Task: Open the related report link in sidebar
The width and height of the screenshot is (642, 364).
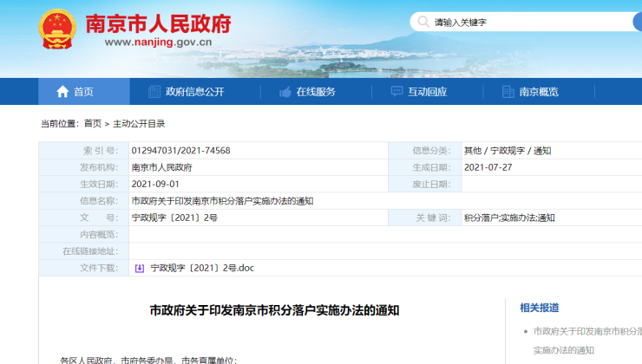Action: coord(586,331)
